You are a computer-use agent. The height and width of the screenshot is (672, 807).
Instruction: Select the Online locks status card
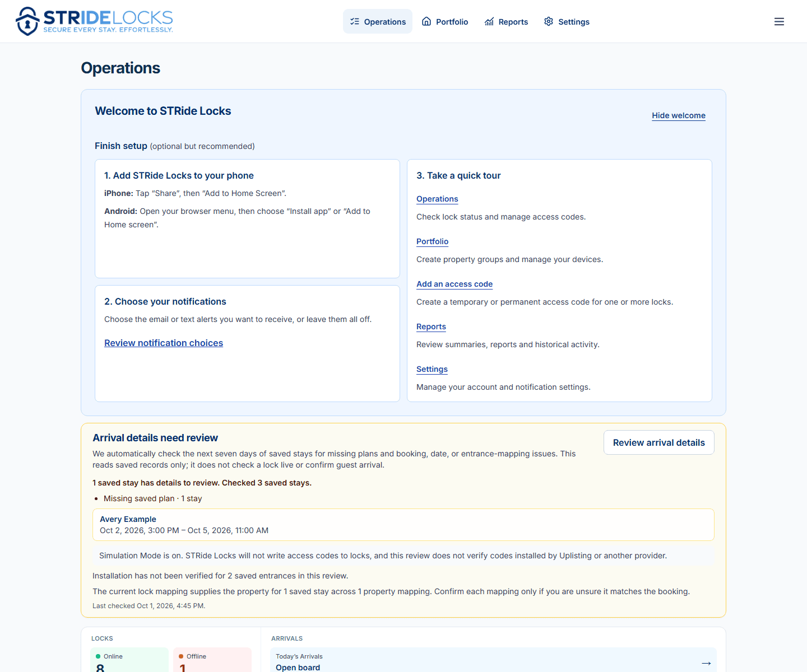129,660
